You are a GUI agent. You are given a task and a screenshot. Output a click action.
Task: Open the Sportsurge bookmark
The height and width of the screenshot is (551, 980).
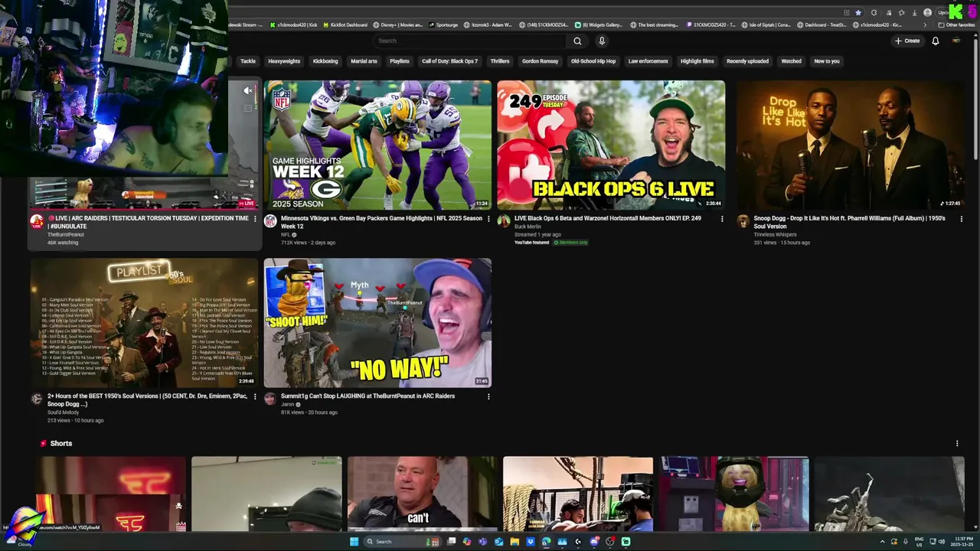tap(443, 25)
